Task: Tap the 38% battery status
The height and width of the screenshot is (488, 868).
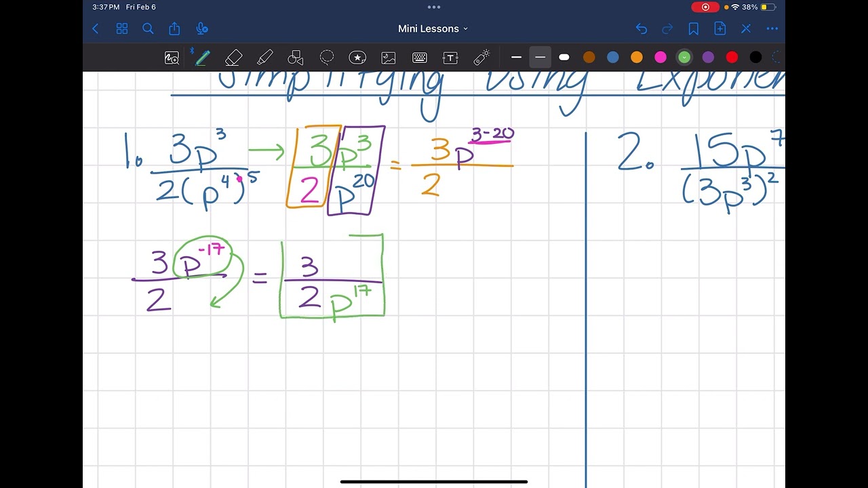Action: tap(759, 7)
